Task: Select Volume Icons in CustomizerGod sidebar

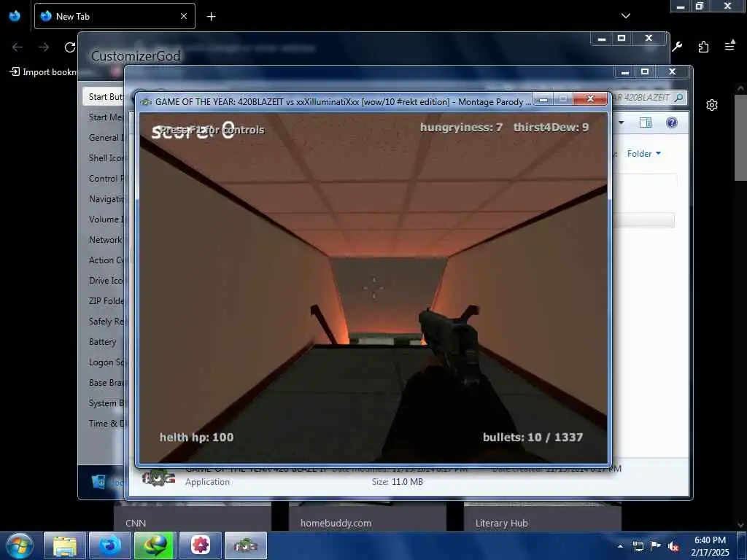Action: click(x=106, y=219)
